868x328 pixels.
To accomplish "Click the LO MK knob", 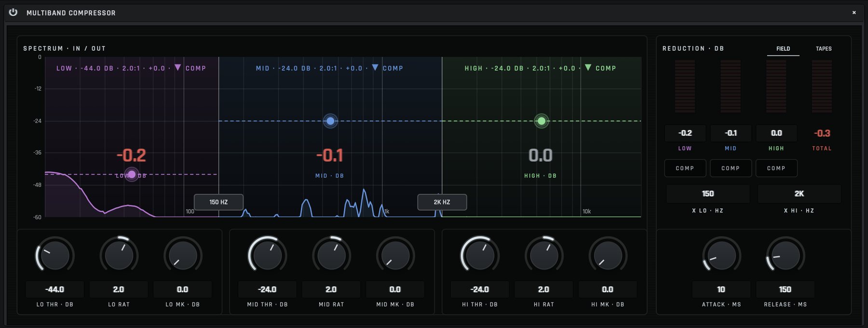I will coord(183,255).
